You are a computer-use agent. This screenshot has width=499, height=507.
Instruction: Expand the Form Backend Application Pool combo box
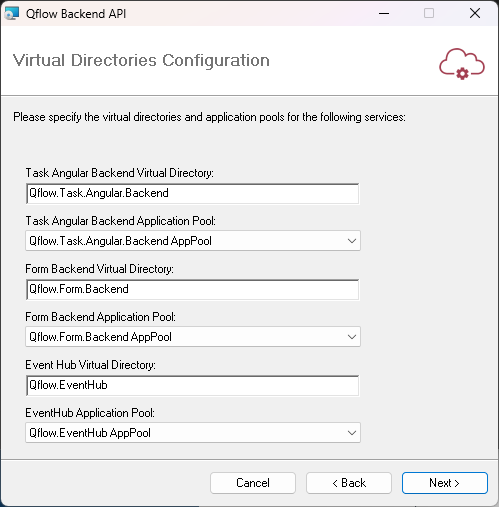pyautogui.click(x=193, y=337)
